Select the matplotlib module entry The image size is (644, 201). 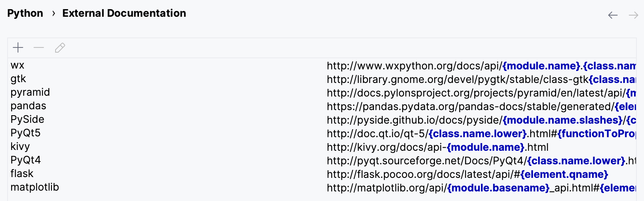pos(35,187)
